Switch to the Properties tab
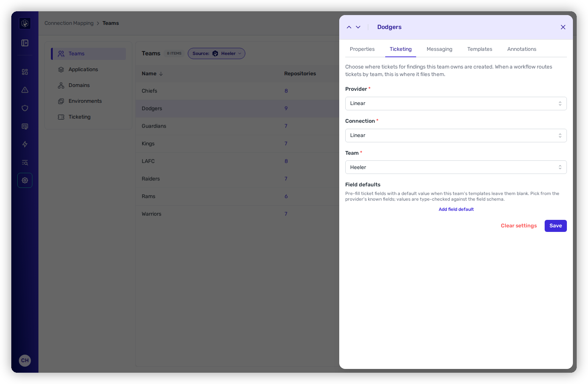Image resolution: width=588 pixels, height=384 pixels. click(x=362, y=49)
